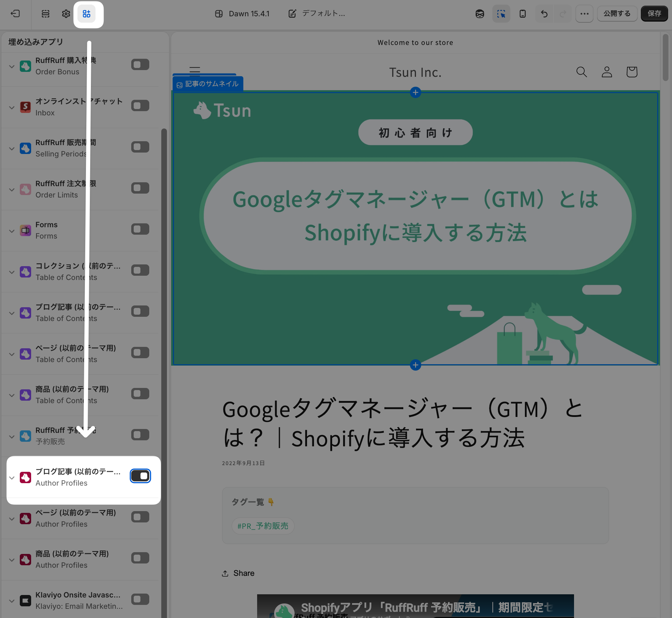
Task: Click the store search magnifier icon
Action: pos(582,72)
